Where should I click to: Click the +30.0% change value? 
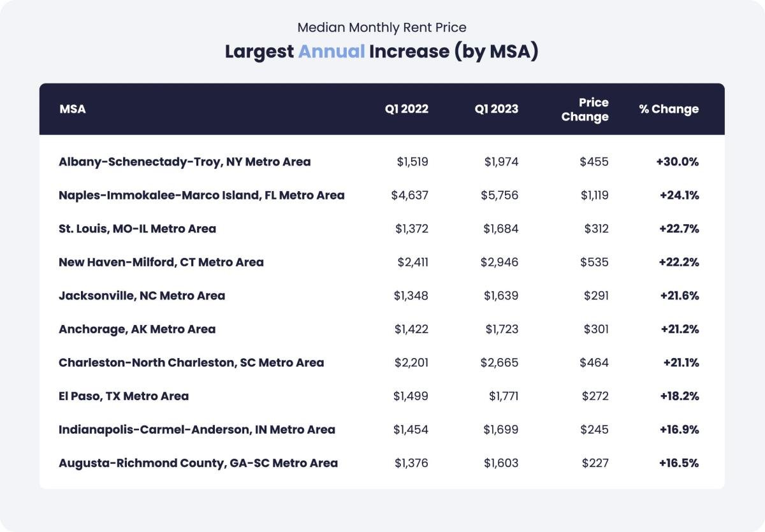pyautogui.click(x=677, y=162)
